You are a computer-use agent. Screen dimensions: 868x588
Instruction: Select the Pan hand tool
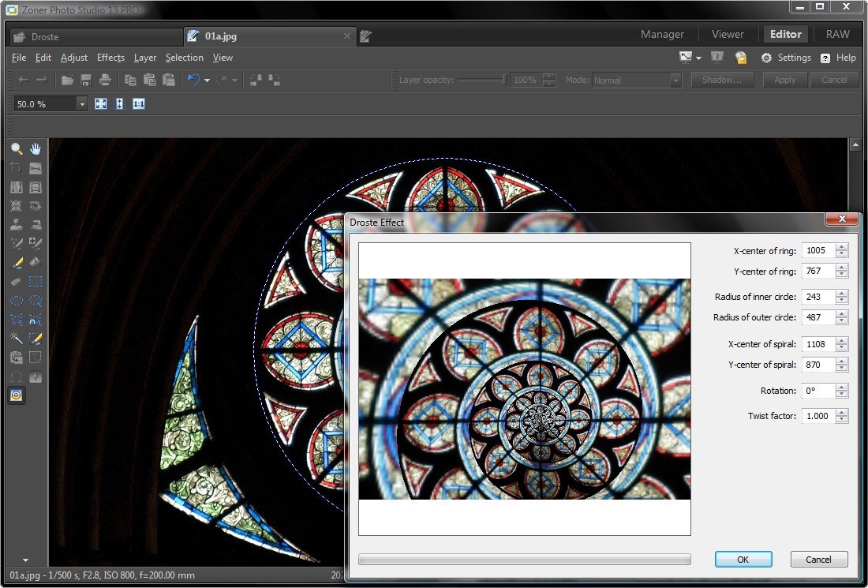point(36,148)
